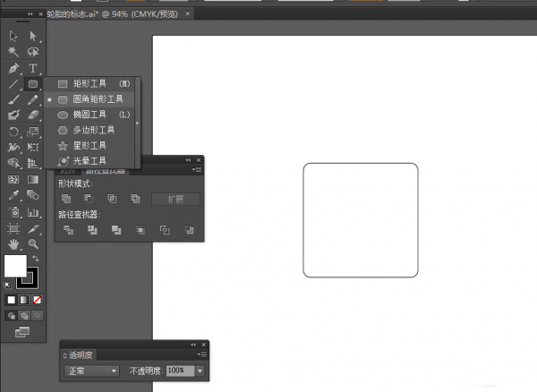Click the Unite shape mode icon
Image resolution: width=537 pixels, height=392 pixels.
coord(66,199)
